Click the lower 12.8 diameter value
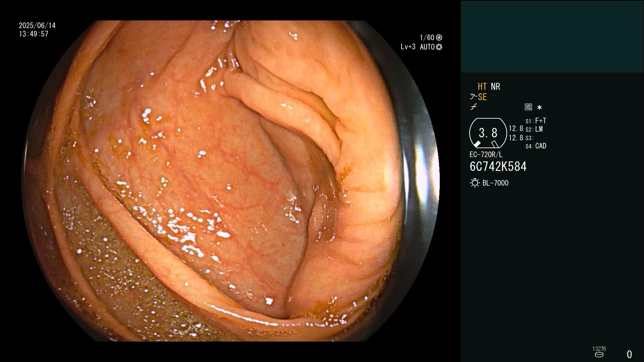Viewport: 644px width, 362px height. [516, 138]
